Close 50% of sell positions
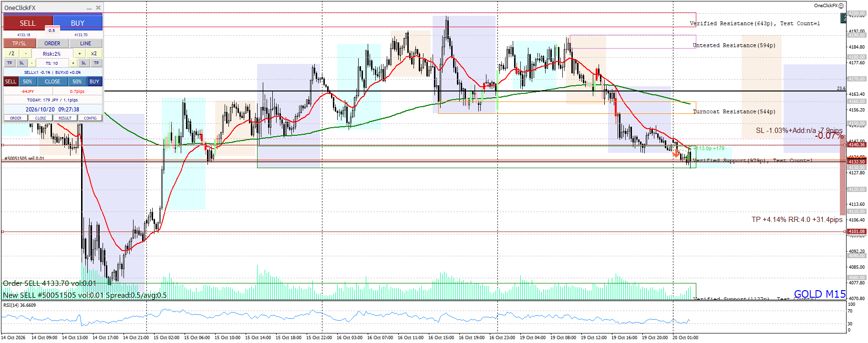 (28, 81)
